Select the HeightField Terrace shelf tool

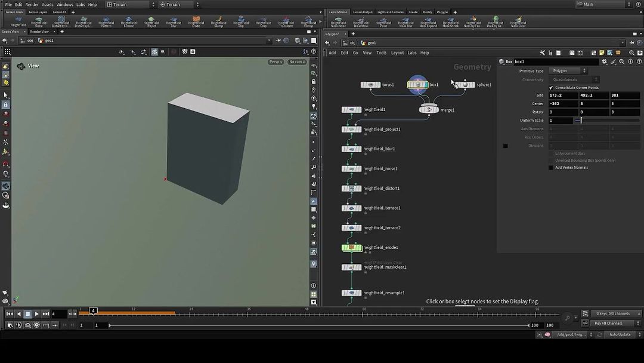[129, 21]
